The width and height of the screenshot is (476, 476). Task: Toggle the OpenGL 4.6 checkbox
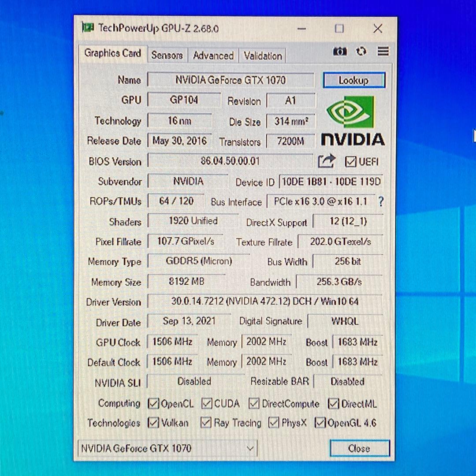point(320,422)
